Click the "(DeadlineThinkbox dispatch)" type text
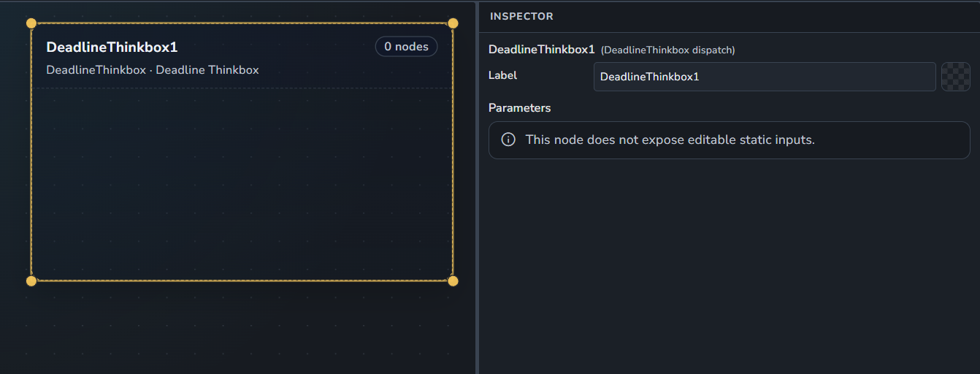This screenshot has width=980, height=374. tap(667, 50)
